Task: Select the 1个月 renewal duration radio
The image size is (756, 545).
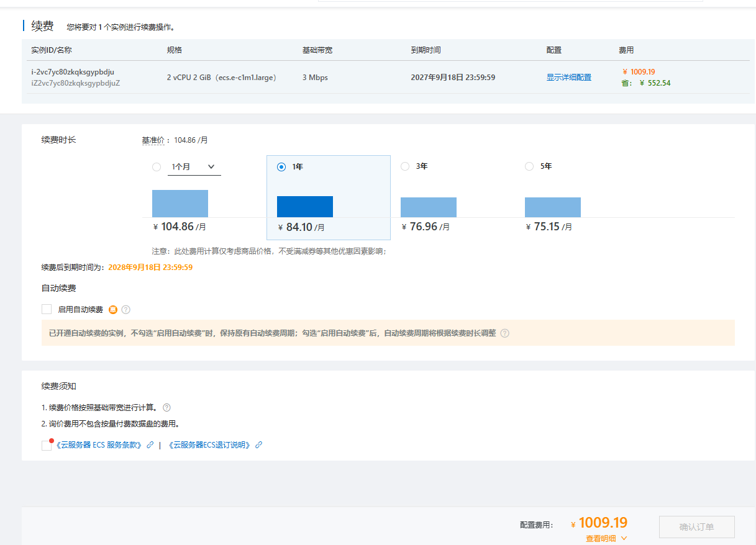Action: point(157,166)
